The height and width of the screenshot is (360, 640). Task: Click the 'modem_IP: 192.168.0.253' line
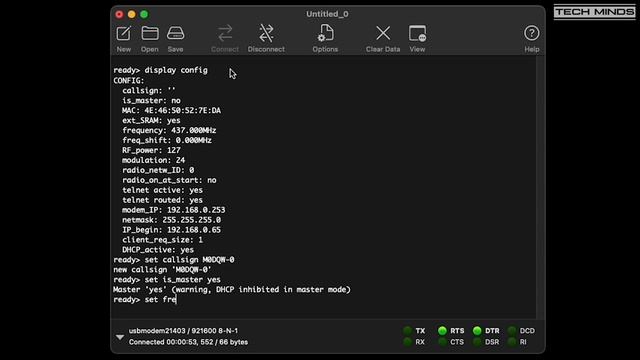click(x=173, y=210)
